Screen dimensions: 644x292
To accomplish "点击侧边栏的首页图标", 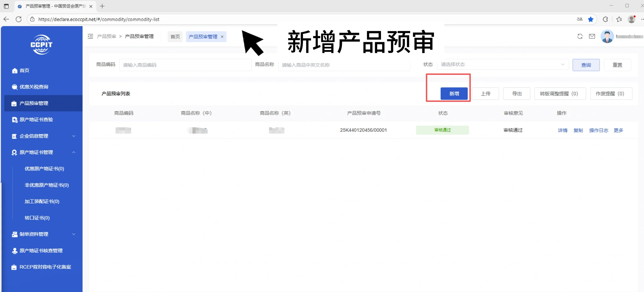I will [15, 70].
